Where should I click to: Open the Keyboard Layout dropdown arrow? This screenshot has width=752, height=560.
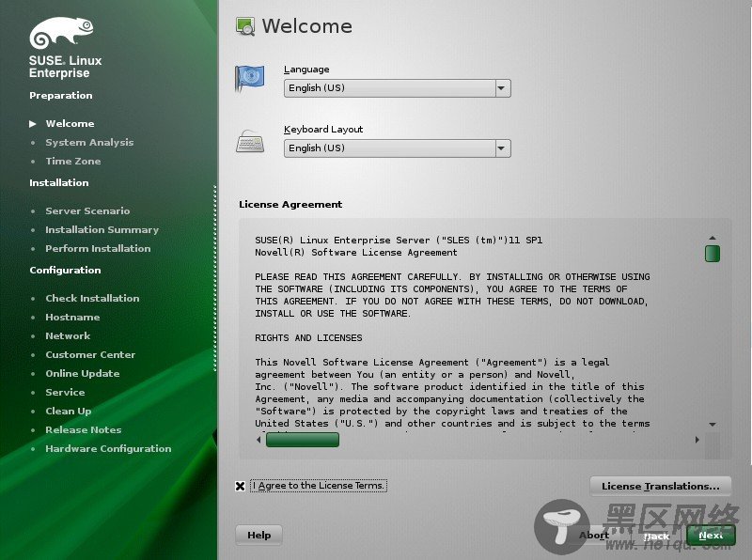click(502, 148)
